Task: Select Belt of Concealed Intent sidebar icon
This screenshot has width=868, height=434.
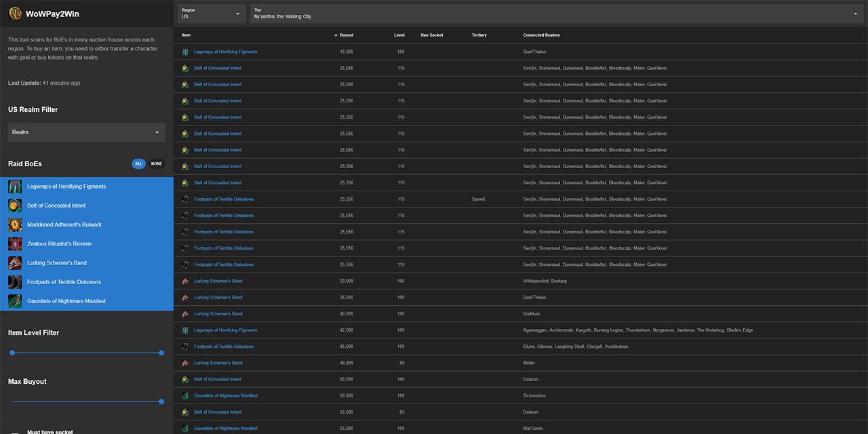Action: [x=15, y=205]
